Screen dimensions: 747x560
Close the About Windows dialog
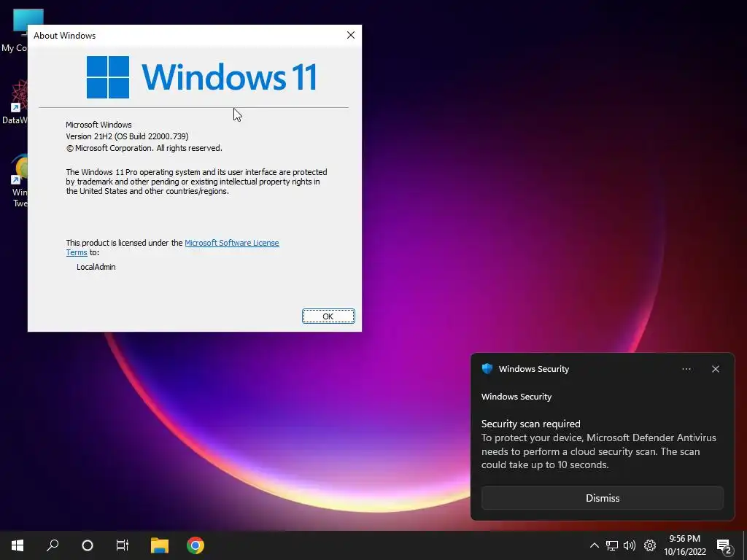pos(351,35)
